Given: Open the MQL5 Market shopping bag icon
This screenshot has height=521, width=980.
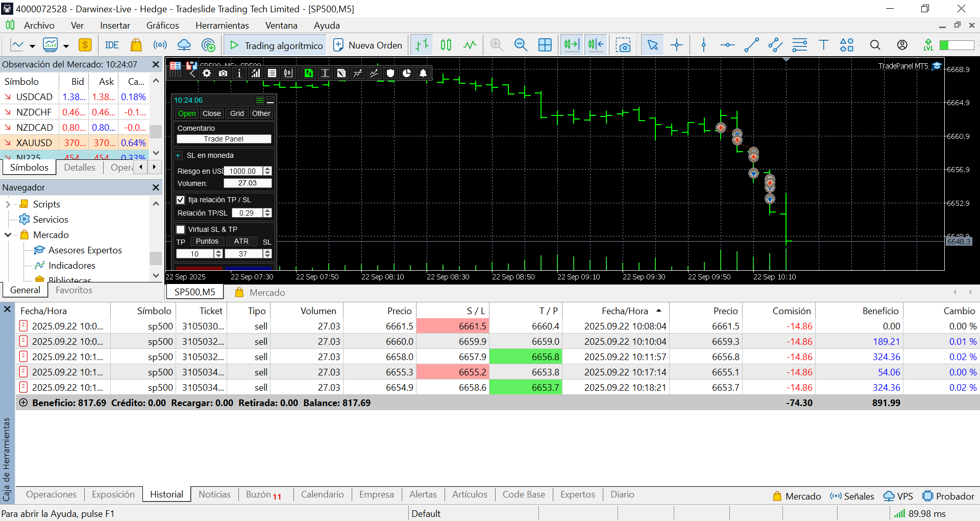Looking at the screenshot, I should click(x=136, y=45).
